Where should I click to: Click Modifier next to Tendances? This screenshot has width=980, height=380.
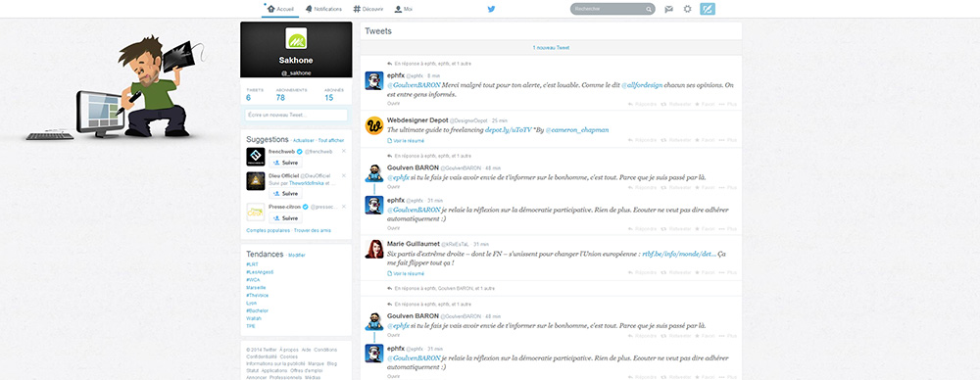click(297, 256)
